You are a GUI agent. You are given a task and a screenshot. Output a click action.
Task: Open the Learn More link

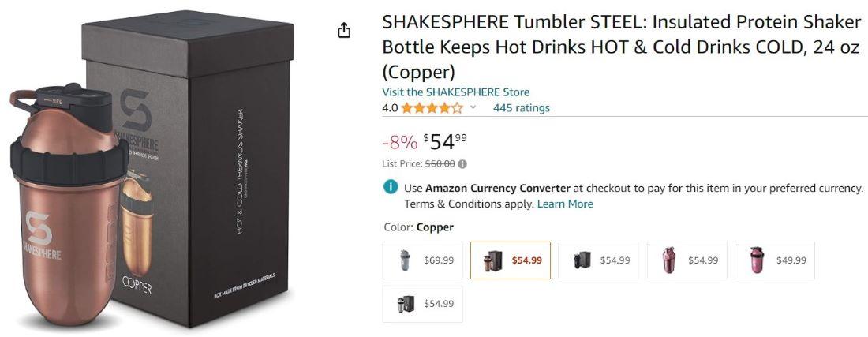[x=565, y=204]
